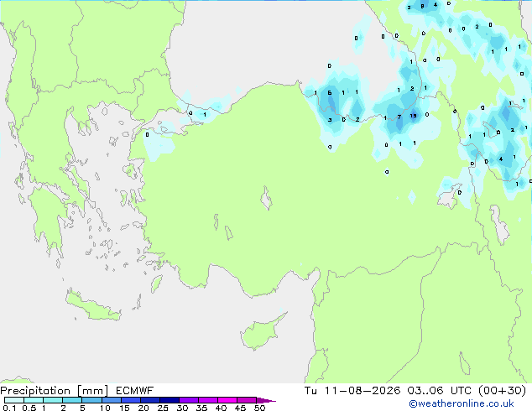
Task: Select the 2–5 mm legend color swatch
Action: (72, 400)
